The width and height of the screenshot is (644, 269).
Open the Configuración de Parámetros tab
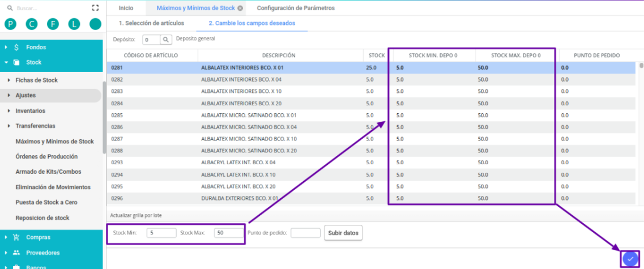(x=295, y=8)
